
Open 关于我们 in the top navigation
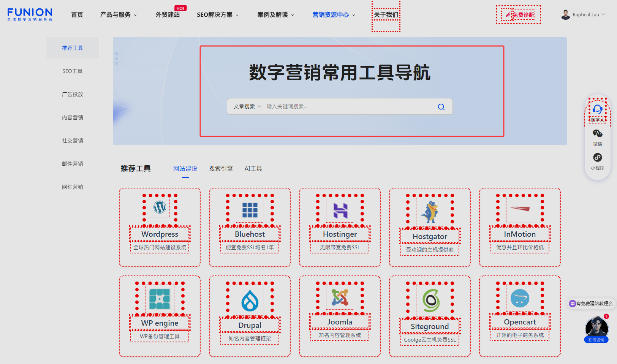386,15
